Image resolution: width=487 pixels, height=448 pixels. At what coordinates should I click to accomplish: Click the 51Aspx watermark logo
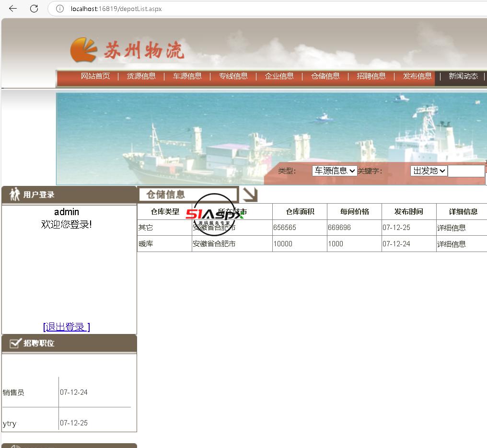tap(214, 215)
